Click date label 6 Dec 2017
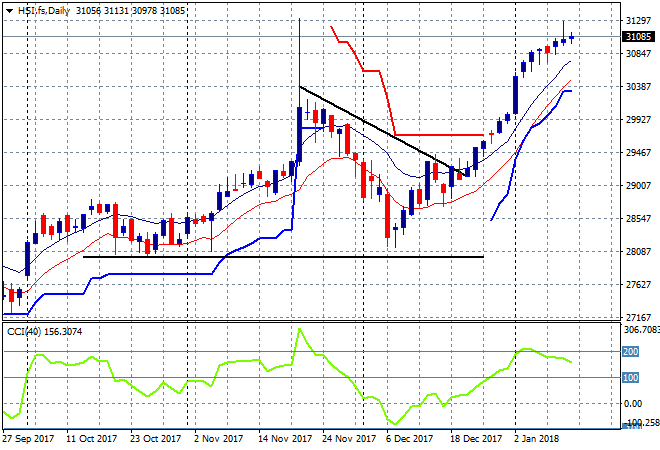The width and height of the screenshot is (660, 450). pyautogui.click(x=409, y=439)
